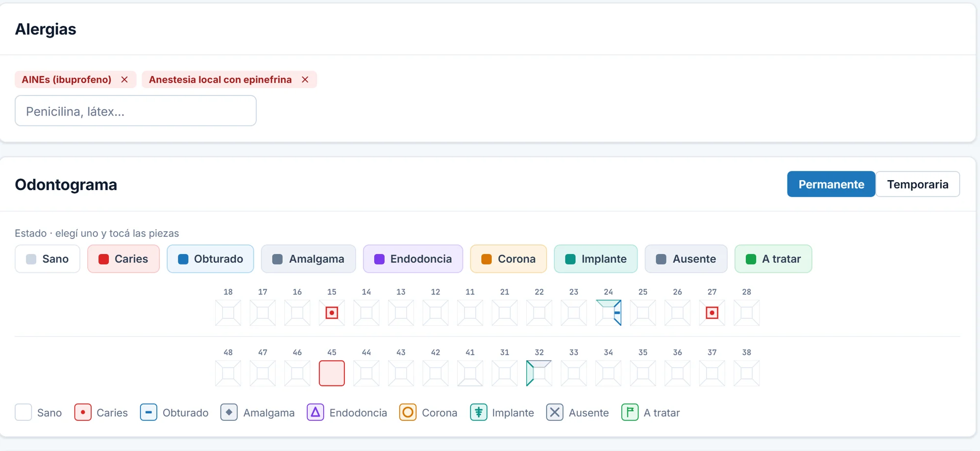The height and width of the screenshot is (451, 980).
Task: Switch to the Temporaria dentition tab
Action: coord(917,184)
